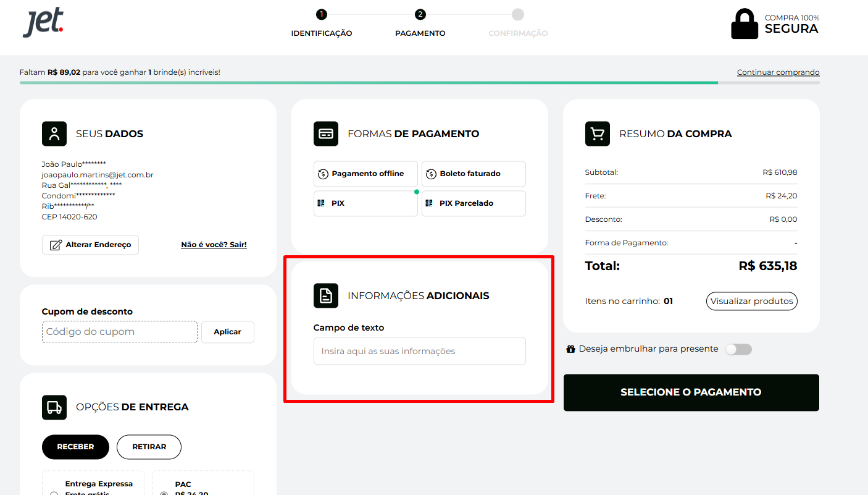The height and width of the screenshot is (495, 868).
Task: Click the Aplicar coupon button
Action: pyautogui.click(x=227, y=332)
